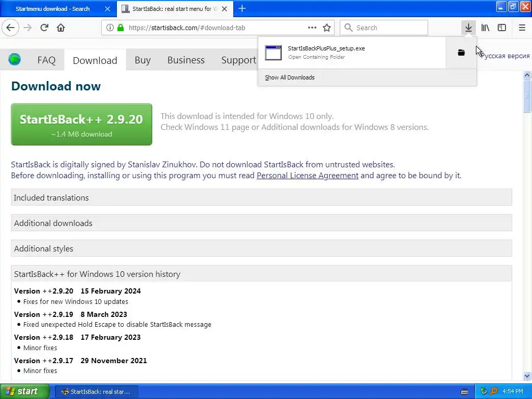This screenshot has width=532, height=399.
Task: Click the 4:54 PM taskbar clock
Action: tap(513, 391)
